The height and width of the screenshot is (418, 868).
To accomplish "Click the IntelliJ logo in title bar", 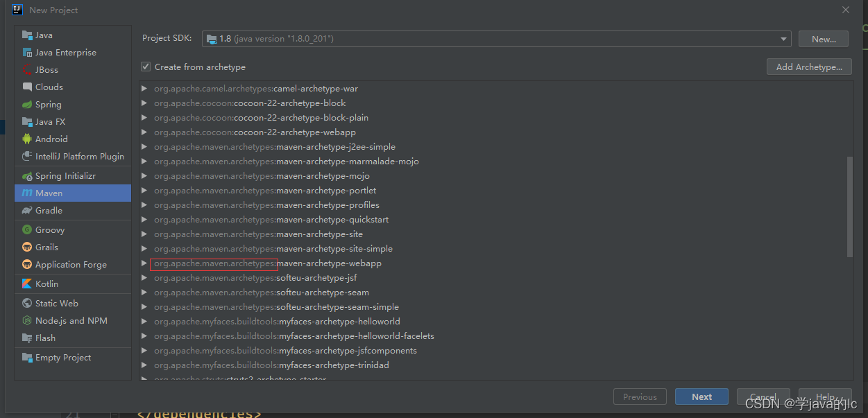I will pyautogui.click(x=17, y=10).
